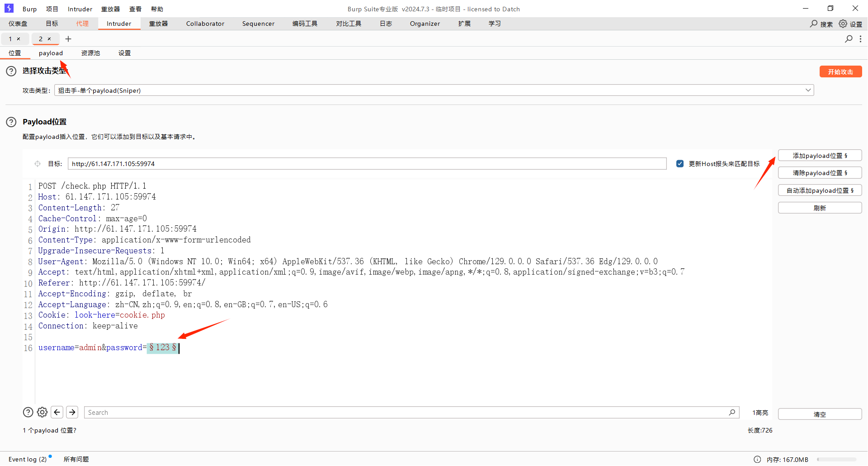Switch to the Sequencer tab
The height and width of the screenshot is (466, 868).
[258, 24]
